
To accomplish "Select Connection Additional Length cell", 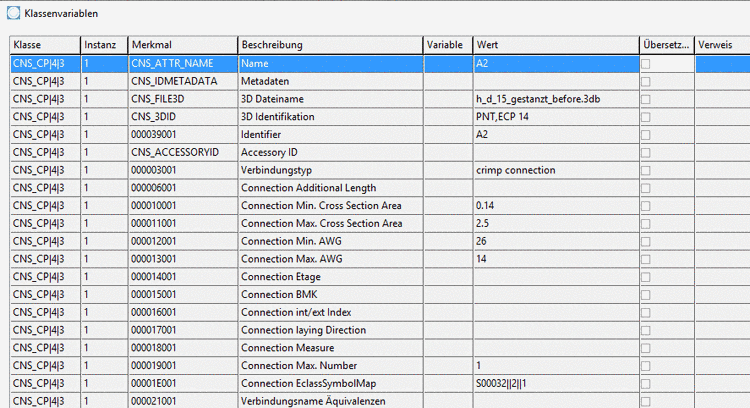I will click(x=331, y=188).
